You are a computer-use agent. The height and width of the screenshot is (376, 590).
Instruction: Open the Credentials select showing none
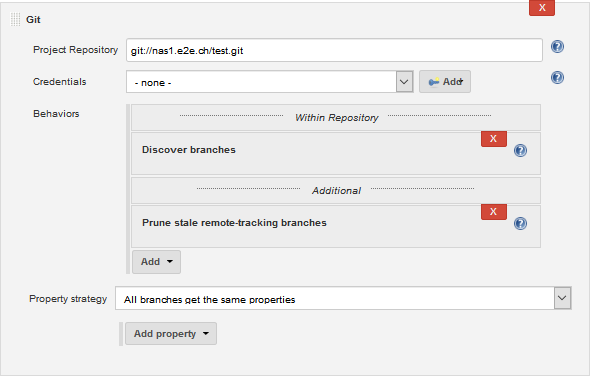[x=269, y=82]
